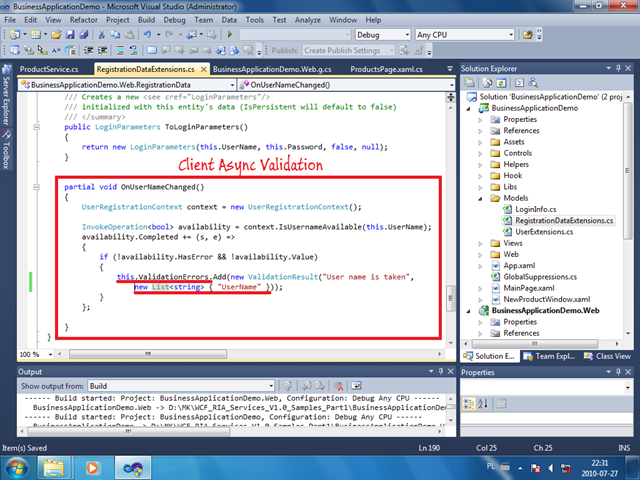Screen dimensions: 640x480
Task: Open Toolbox side tab
Action: coord(6,150)
